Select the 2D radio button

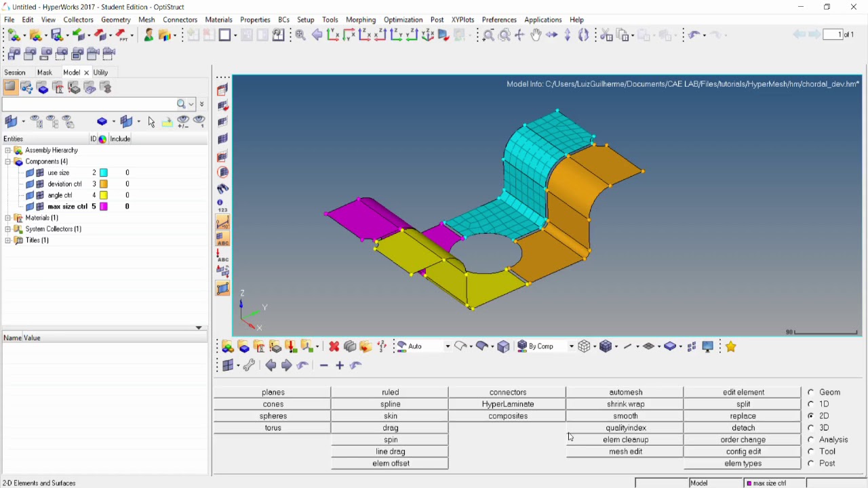pos(810,415)
